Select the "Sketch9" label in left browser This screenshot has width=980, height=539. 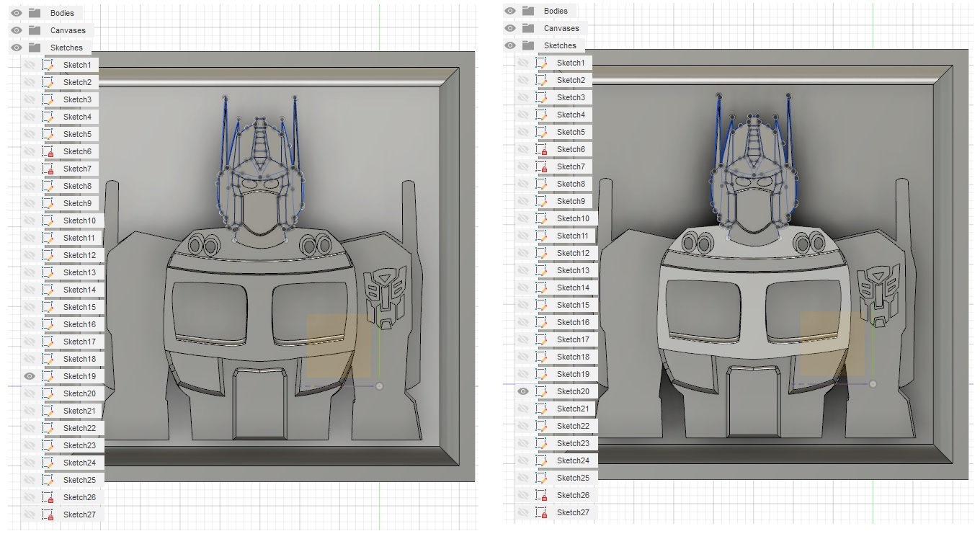pos(77,203)
